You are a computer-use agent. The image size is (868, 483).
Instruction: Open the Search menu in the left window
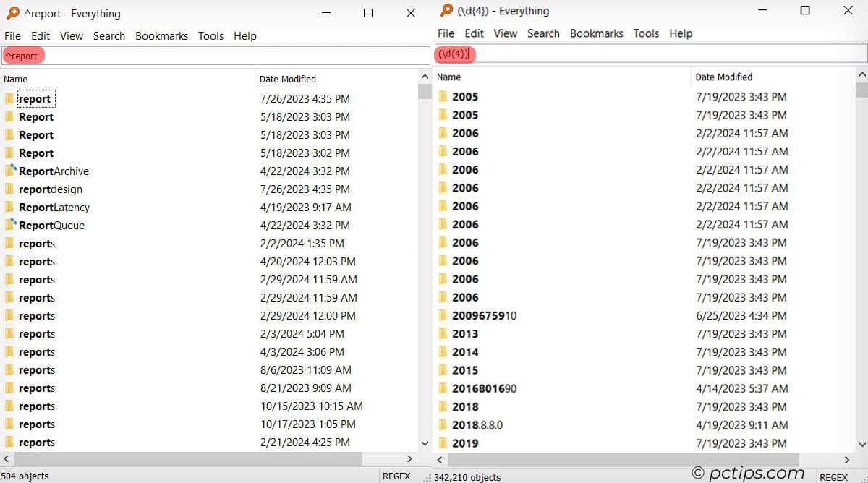(109, 35)
